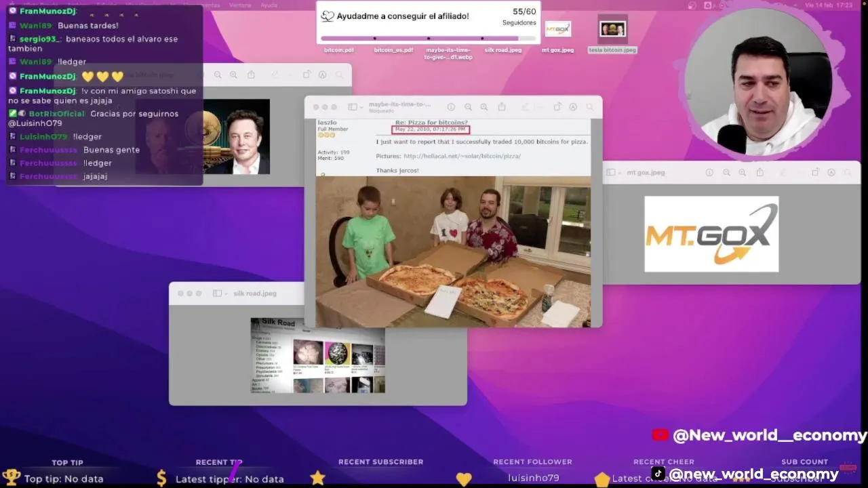Click the followers goal progress bar
868x488 pixels.
428,38
